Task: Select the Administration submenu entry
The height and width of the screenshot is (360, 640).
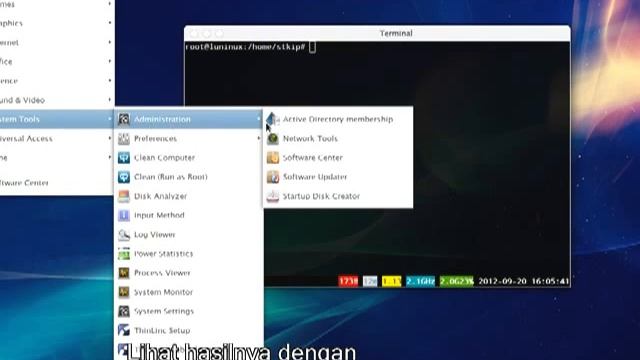Action: (x=189, y=119)
